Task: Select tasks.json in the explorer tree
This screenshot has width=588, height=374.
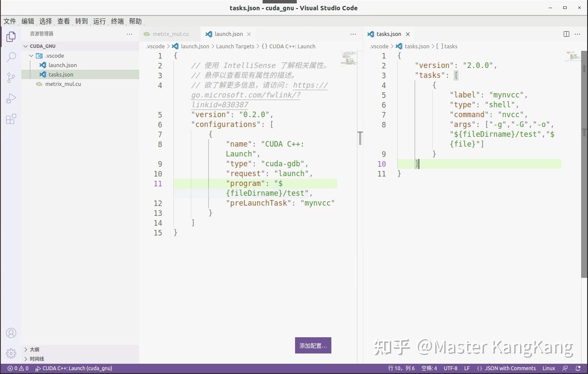Action: pos(80,74)
